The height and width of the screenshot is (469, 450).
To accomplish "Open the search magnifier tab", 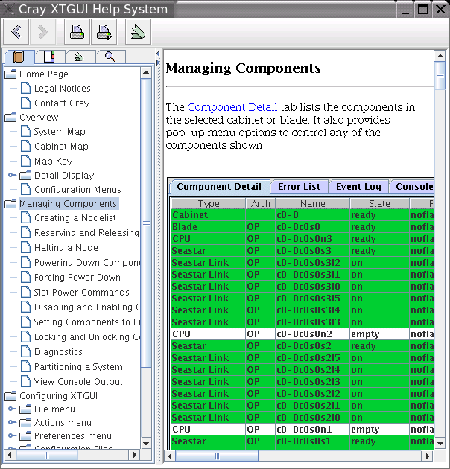I will 110,57.
